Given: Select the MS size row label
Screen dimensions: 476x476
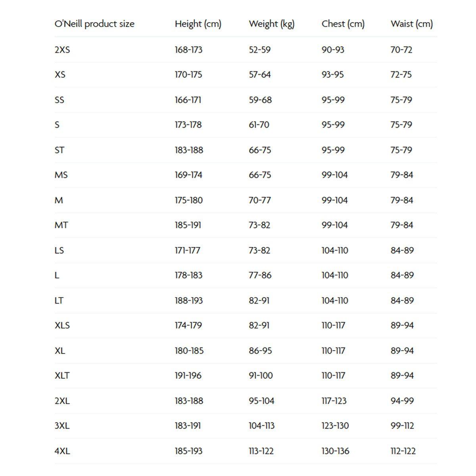Looking at the screenshot, I should (x=61, y=175).
